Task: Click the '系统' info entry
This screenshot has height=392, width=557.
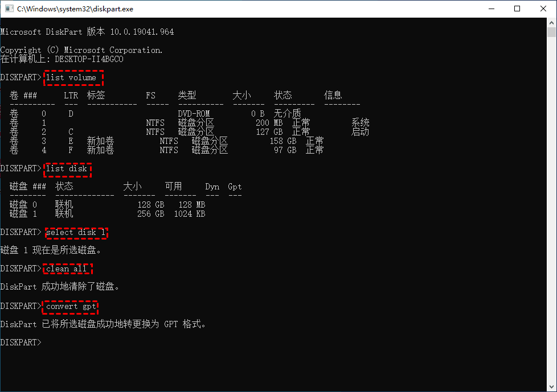Action: pos(360,123)
